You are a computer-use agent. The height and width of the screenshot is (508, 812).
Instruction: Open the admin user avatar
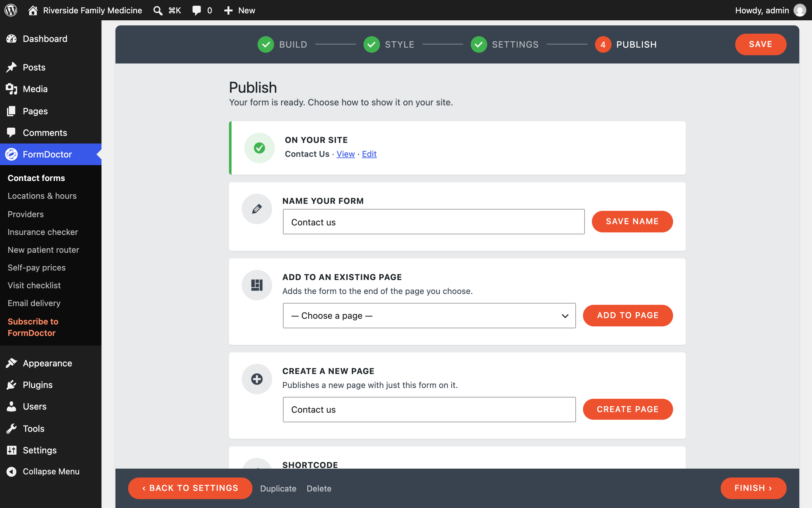tap(800, 10)
